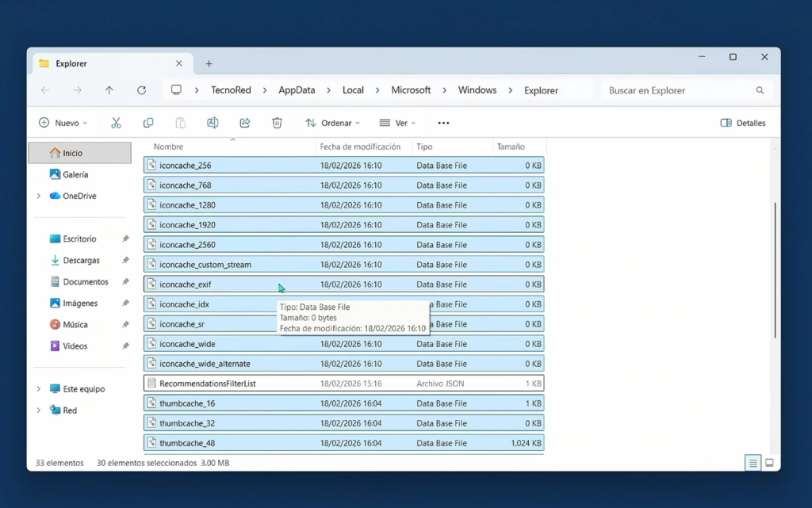Open the three-dots more options menu

click(443, 123)
